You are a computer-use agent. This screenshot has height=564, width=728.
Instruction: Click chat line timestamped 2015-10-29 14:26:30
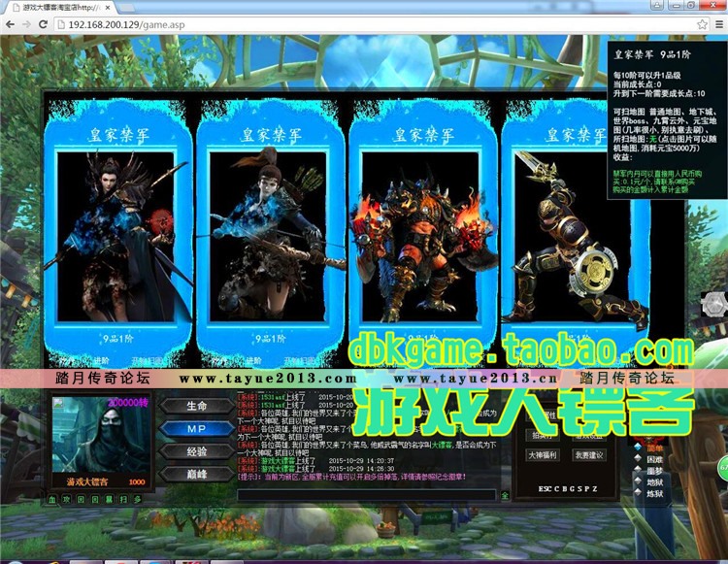point(315,469)
